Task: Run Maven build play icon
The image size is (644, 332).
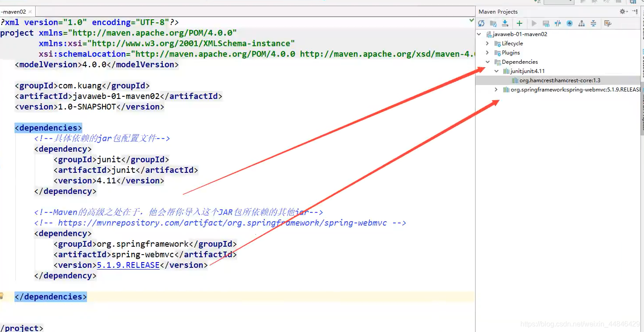Action: (534, 23)
